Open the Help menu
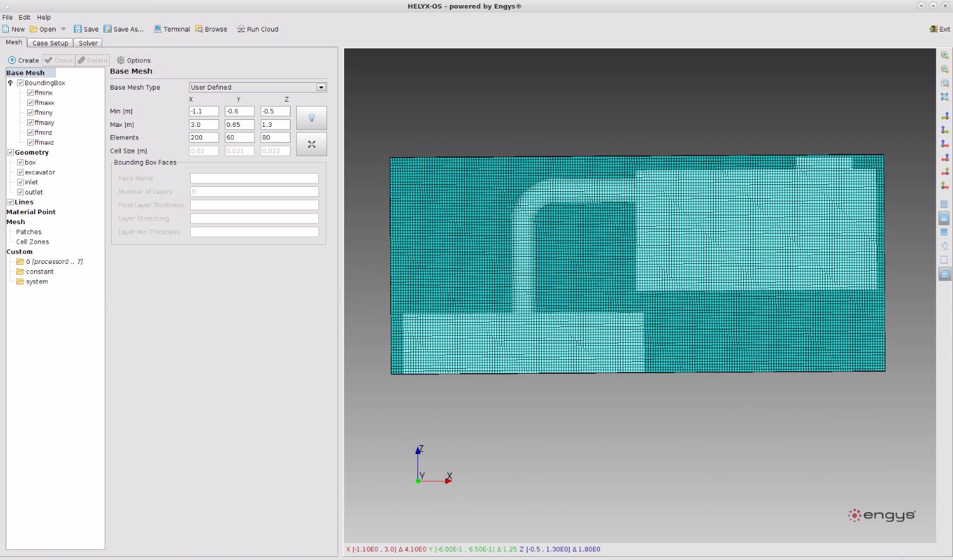Image resolution: width=953 pixels, height=560 pixels. [x=44, y=17]
